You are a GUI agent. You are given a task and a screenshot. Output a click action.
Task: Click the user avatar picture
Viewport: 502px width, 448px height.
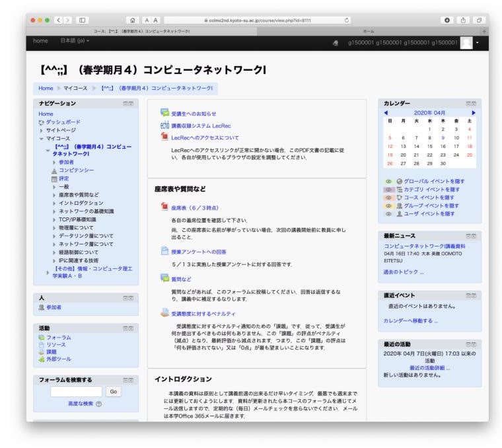466,43
